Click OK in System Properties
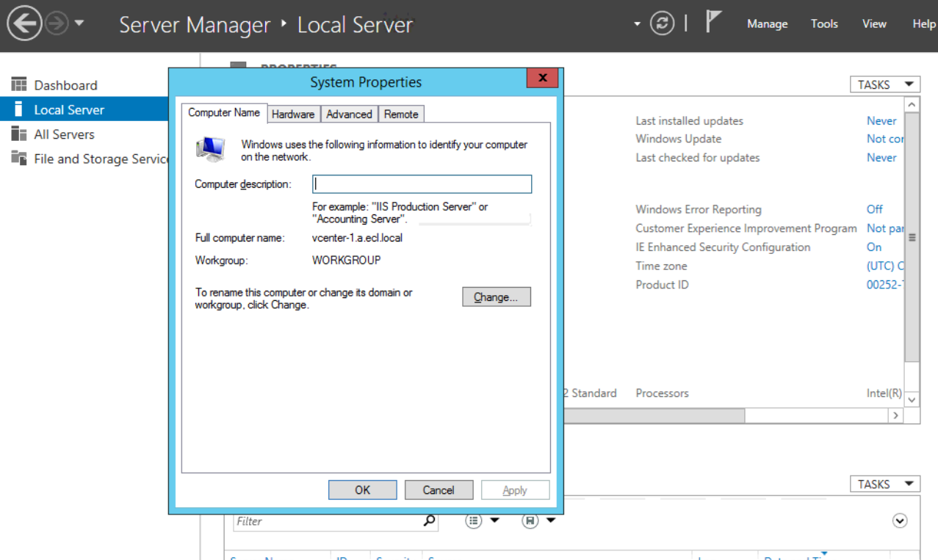938x560 pixels. point(362,490)
